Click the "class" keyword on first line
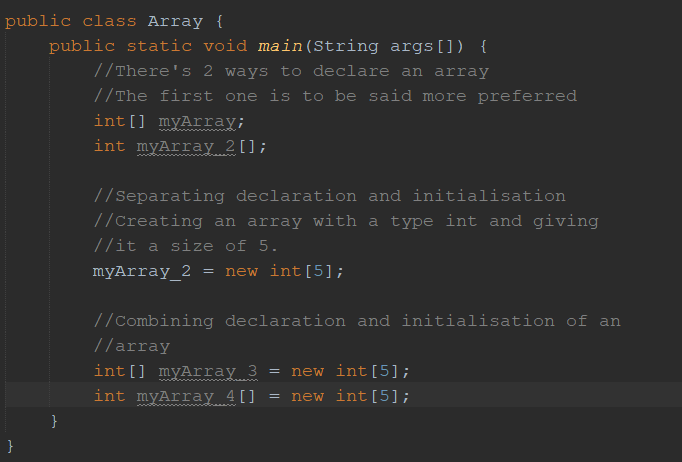 click(x=109, y=21)
